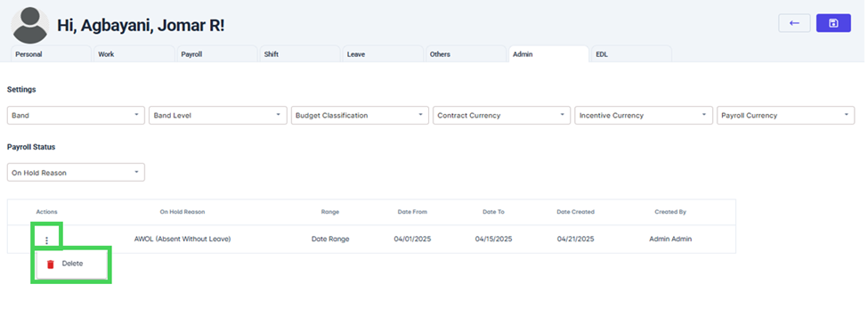868x325 pixels.
Task: Click the 04/21/2025 date cell
Action: click(576, 240)
